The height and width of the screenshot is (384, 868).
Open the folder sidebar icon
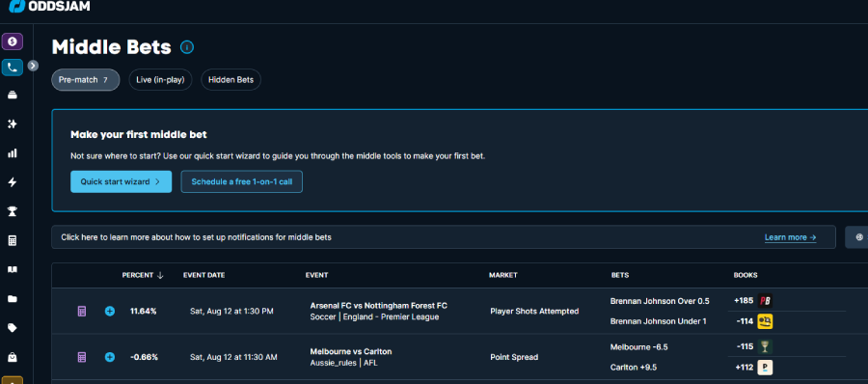point(13,299)
